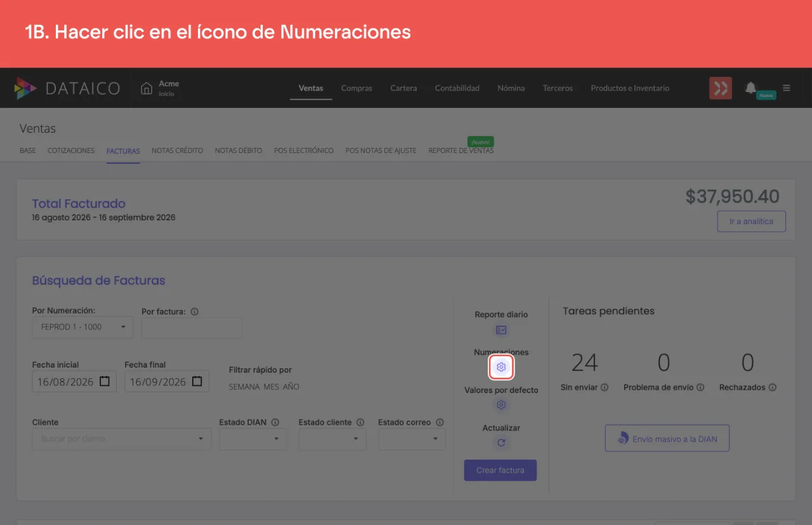Open the red quick-access arrows icon
The width and height of the screenshot is (812, 525).
tap(721, 88)
